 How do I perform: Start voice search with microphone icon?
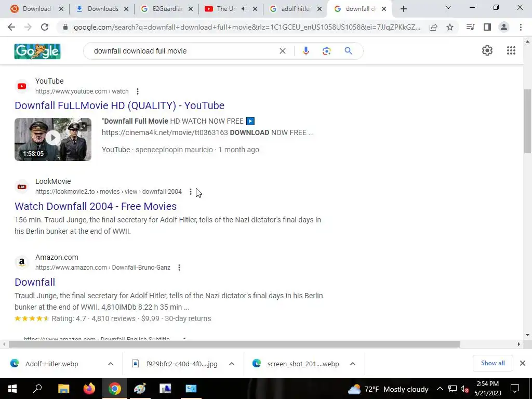(305, 51)
